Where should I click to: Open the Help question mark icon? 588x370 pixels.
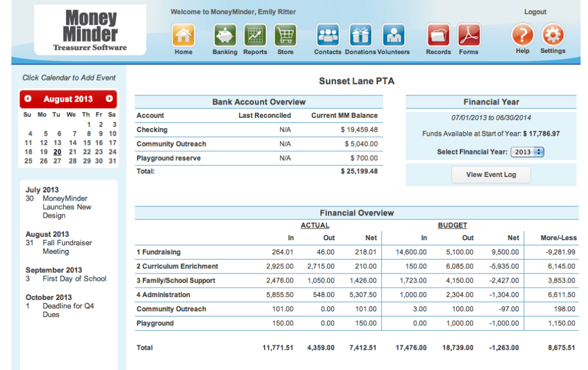point(523,34)
